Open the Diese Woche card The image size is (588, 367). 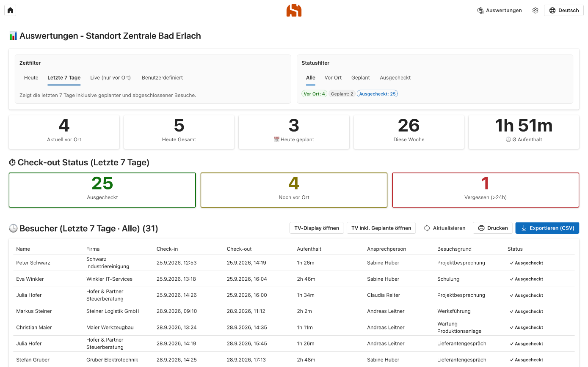pos(409,132)
